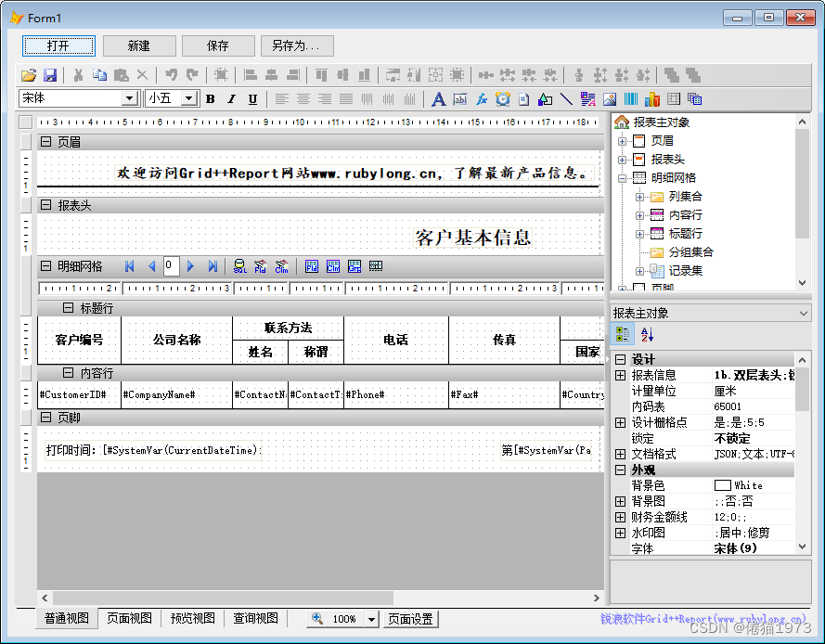Click the Fld field insert icon

click(x=261, y=266)
